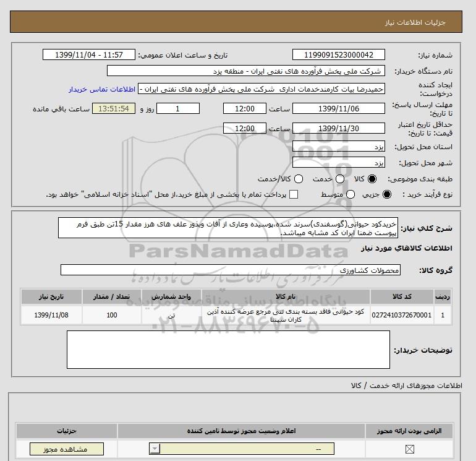Select the خدمت radio button

point(340,179)
